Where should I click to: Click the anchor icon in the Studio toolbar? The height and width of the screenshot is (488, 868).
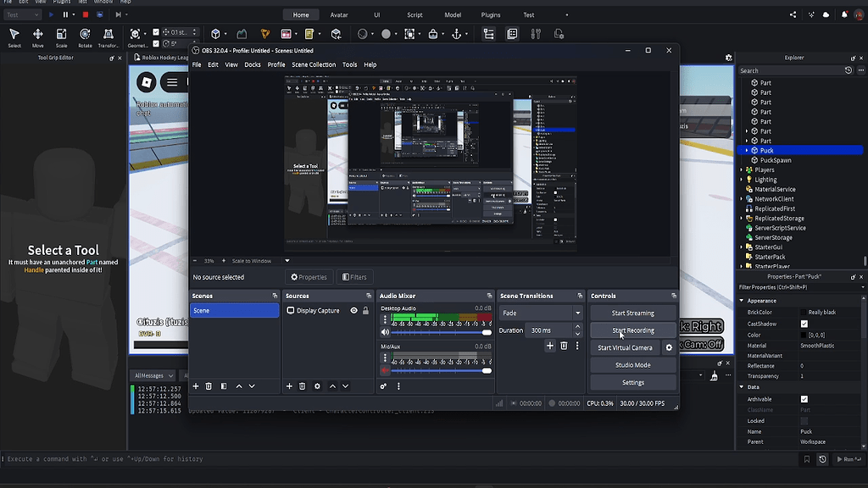click(x=456, y=34)
